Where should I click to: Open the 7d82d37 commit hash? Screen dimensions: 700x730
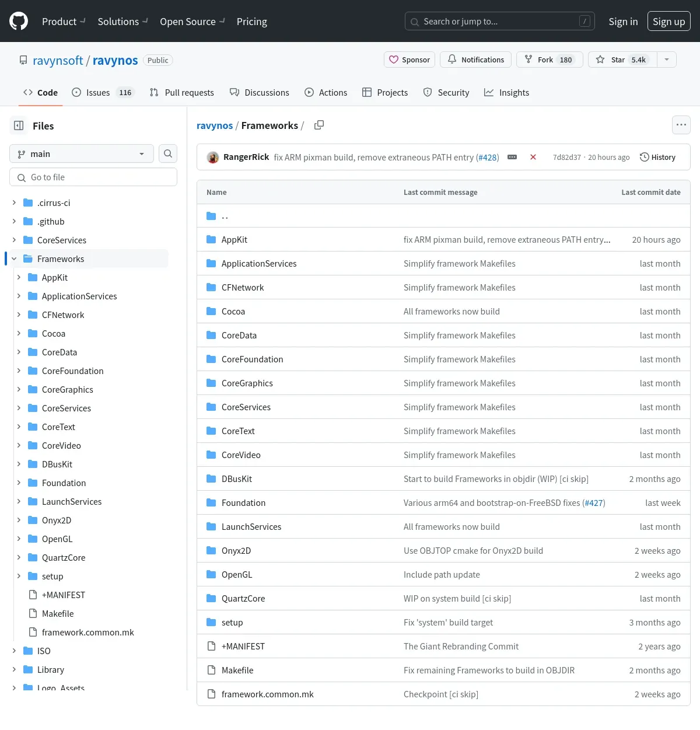(x=567, y=157)
